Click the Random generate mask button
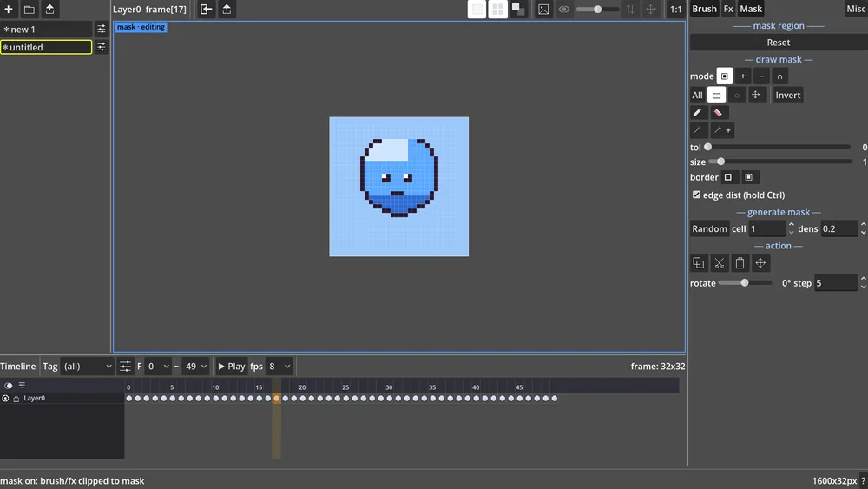868x489 pixels. 709,228
